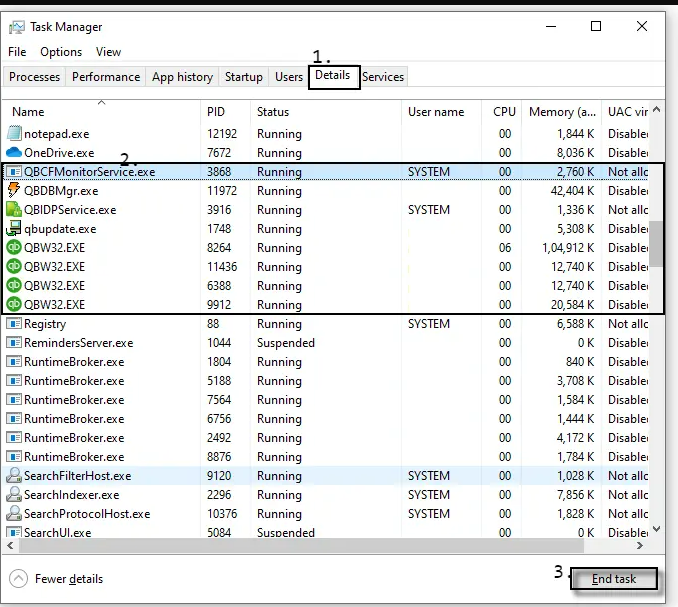Viewport: 678px width, 607px height.
Task: Select the OneDrive.exe cloud icon
Action: pos(14,152)
